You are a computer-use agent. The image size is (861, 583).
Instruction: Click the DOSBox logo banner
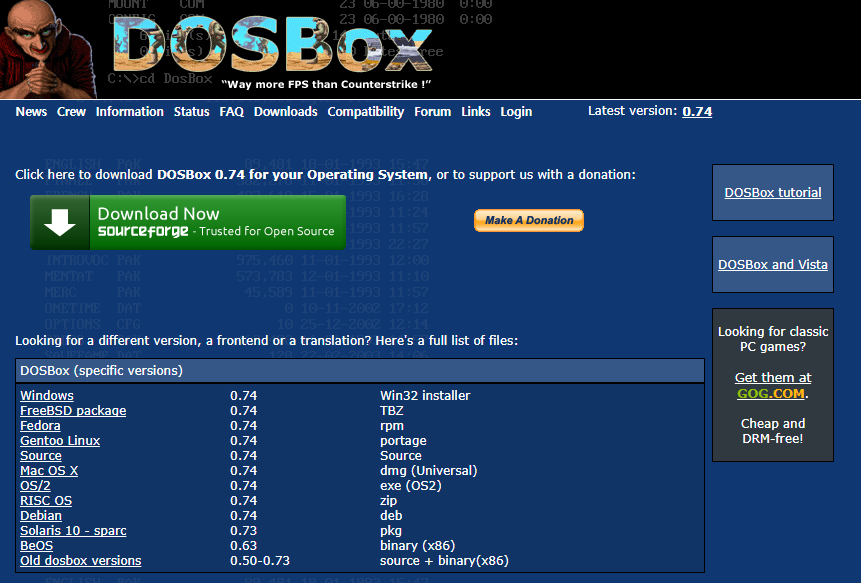273,45
